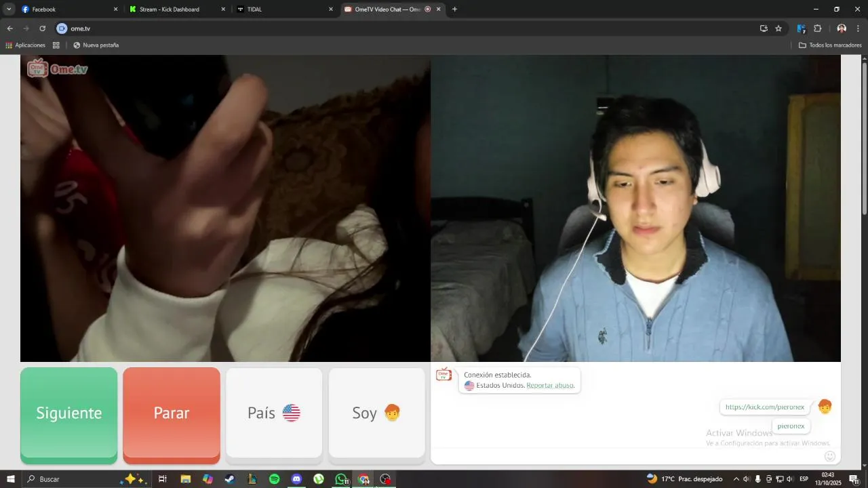The height and width of the screenshot is (488, 868).
Task: Open the Nueva pestaña bookmark
Action: (x=96, y=45)
